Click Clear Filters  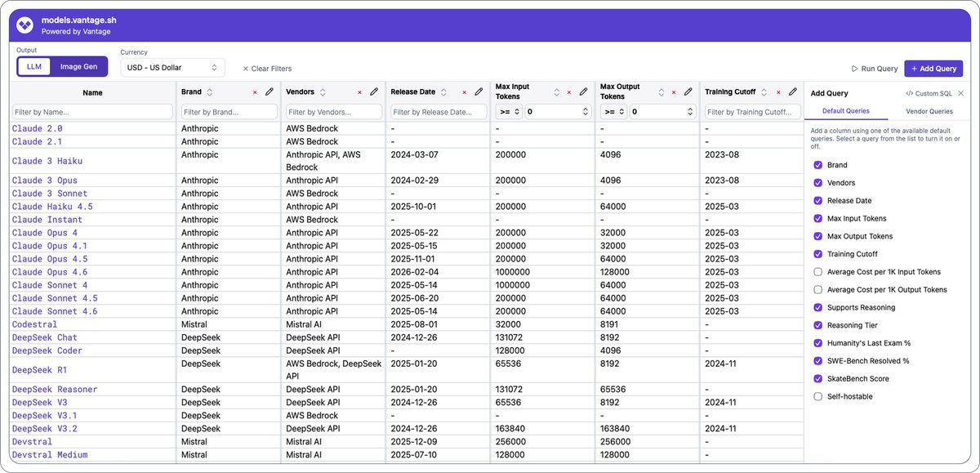[x=267, y=69]
